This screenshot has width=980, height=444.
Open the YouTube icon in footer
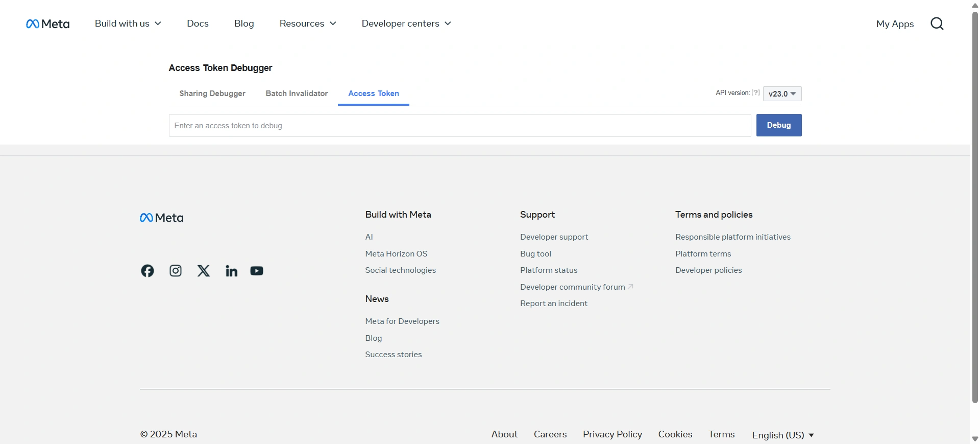(x=257, y=271)
